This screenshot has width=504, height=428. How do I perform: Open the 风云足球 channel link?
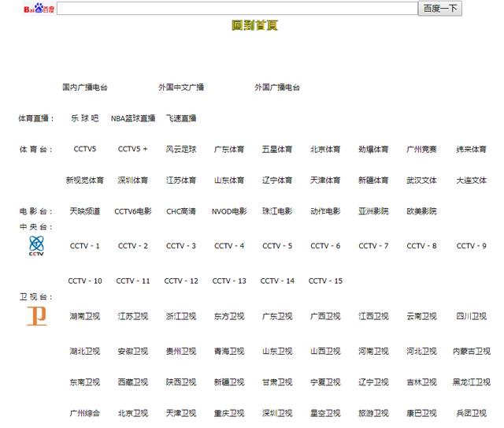click(181, 149)
